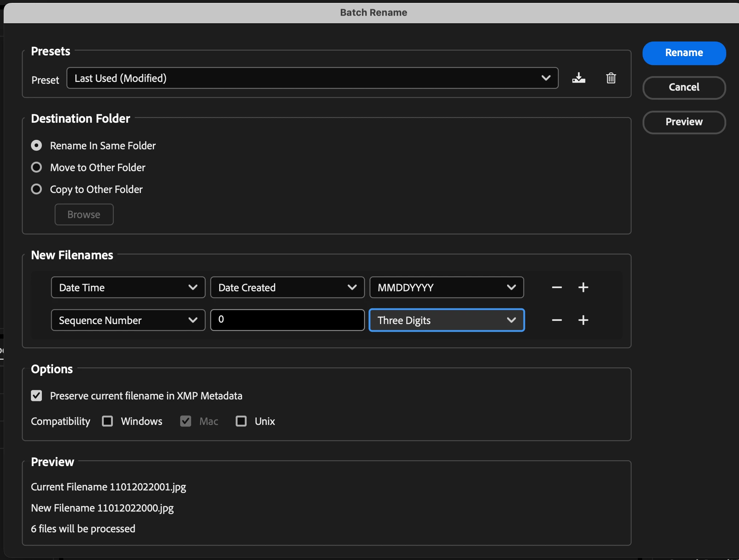
Task: Remove the Sequence Number row with minus
Action: (x=557, y=320)
